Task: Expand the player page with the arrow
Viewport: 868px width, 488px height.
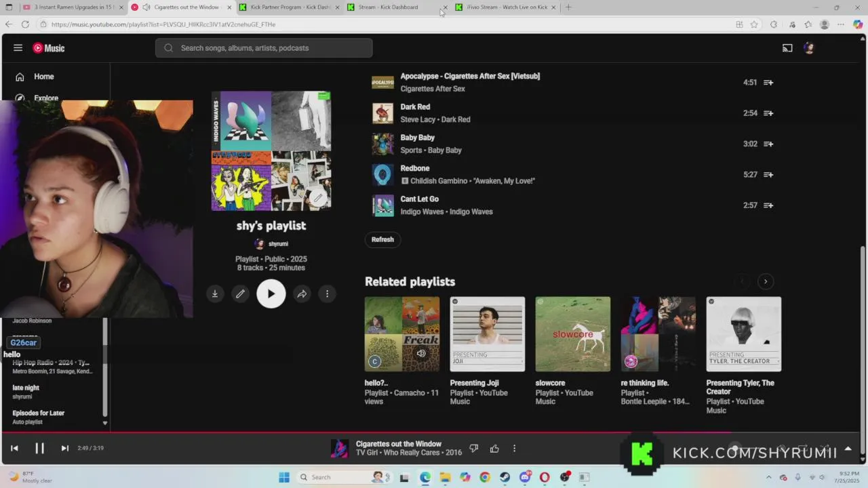Action: (848, 449)
